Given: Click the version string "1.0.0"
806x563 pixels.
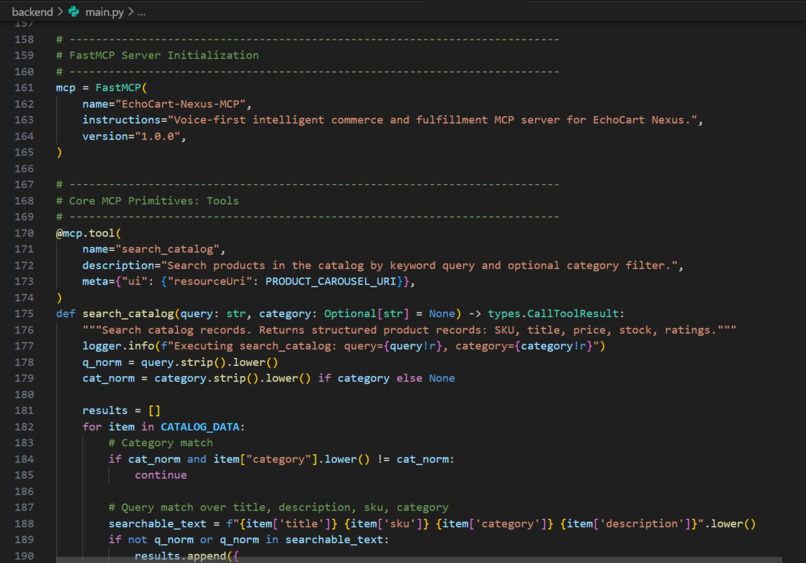Looking at the screenshot, I should pyautogui.click(x=157, y=136).
